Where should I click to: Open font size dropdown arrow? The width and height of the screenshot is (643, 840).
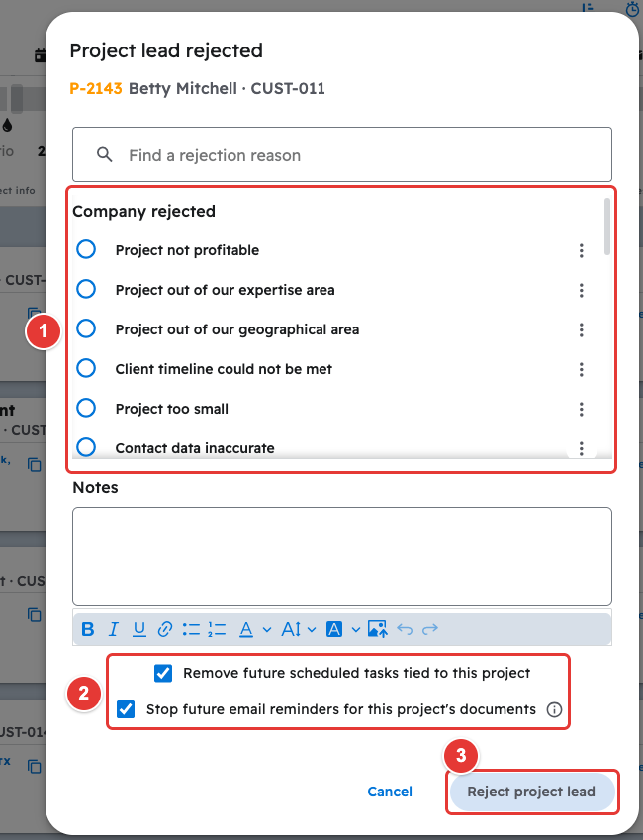pos(312,630)
